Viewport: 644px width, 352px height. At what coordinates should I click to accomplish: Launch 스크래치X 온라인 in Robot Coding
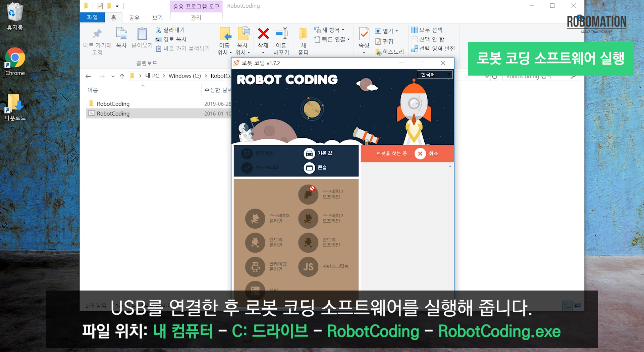pyautogui.click(x=255, y=219)
